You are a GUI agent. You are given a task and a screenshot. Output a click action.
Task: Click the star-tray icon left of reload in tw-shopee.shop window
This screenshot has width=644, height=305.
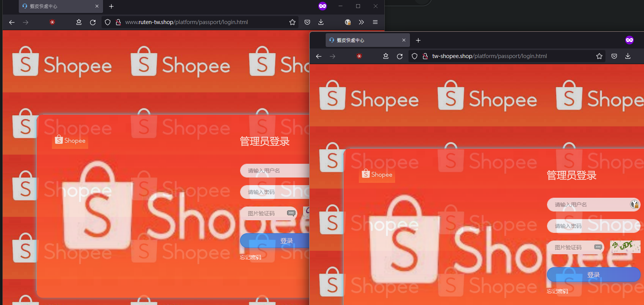click(x=386, y=56)
